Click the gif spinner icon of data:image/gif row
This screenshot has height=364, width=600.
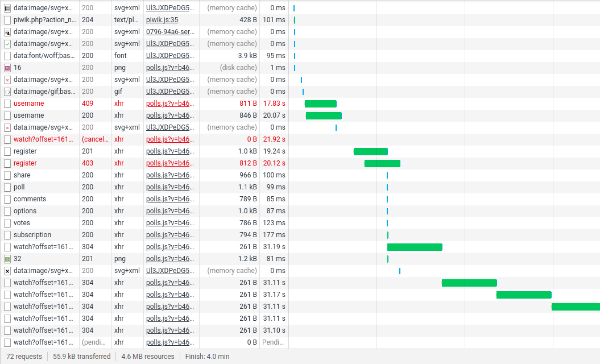coord(7,92)
